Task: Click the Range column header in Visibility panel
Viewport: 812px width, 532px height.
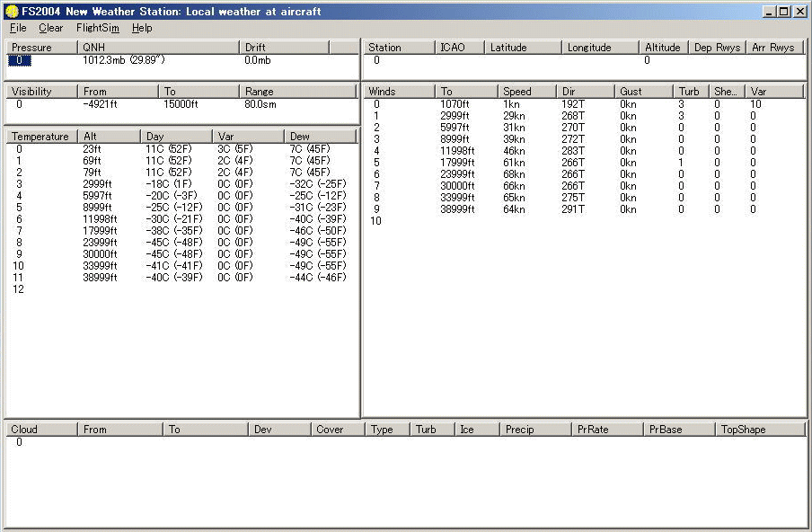Action: coord(296,92)
